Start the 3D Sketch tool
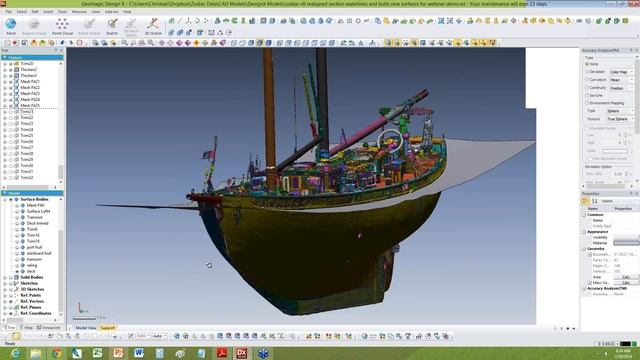This screenshot has height=360, width=640. point(153,27)
